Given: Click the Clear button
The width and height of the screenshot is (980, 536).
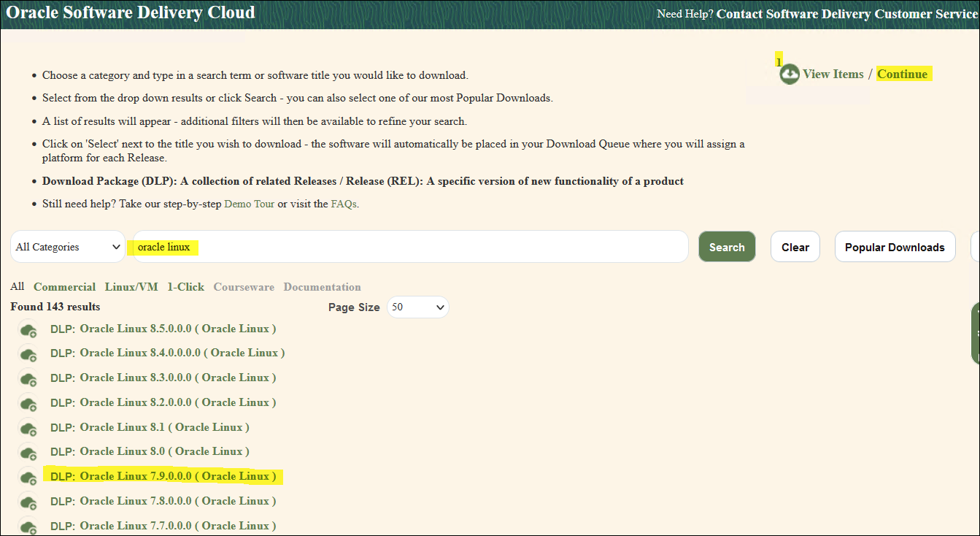Looking at the screenshot, I should click(x=795, y=247).
